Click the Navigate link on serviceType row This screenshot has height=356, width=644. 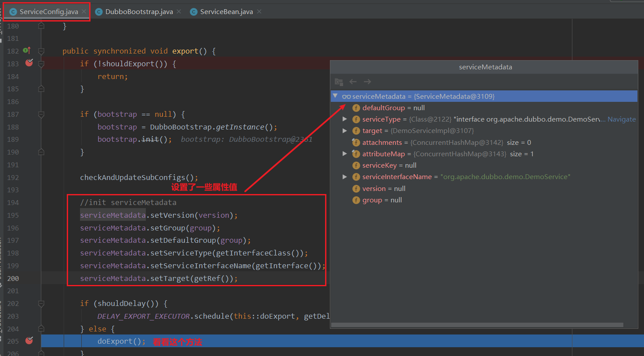tap(622, 119)
